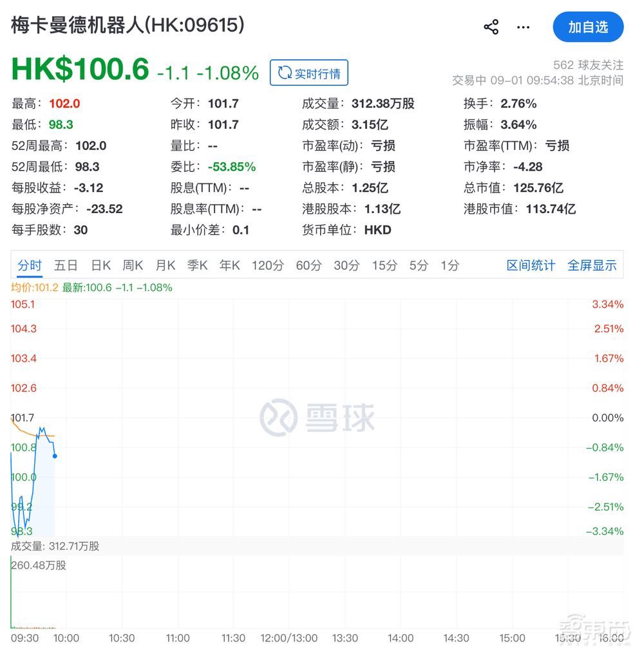Click the stock title 梅卡曼德机器人(HK:09615)

pos(128,24)
